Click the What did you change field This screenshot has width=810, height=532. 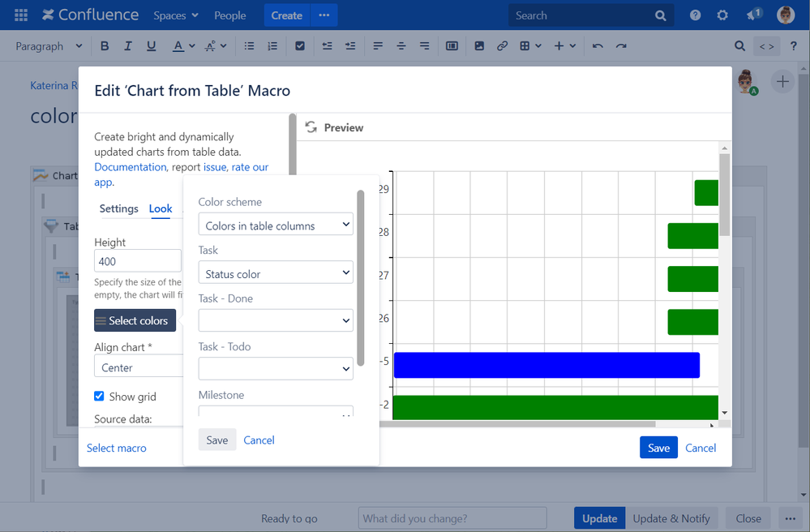coord(452,518)
